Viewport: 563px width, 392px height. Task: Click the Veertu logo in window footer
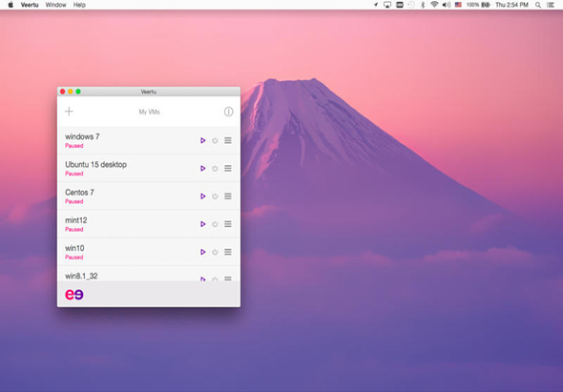coord(74,295)
